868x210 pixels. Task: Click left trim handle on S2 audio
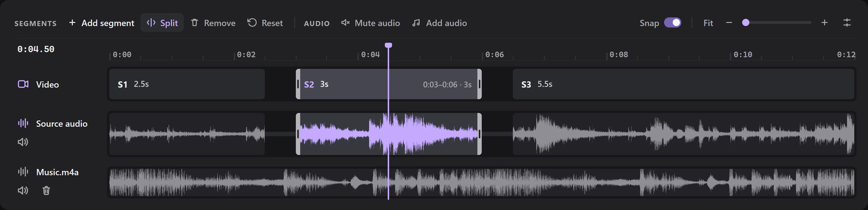(x=298, y=134)
